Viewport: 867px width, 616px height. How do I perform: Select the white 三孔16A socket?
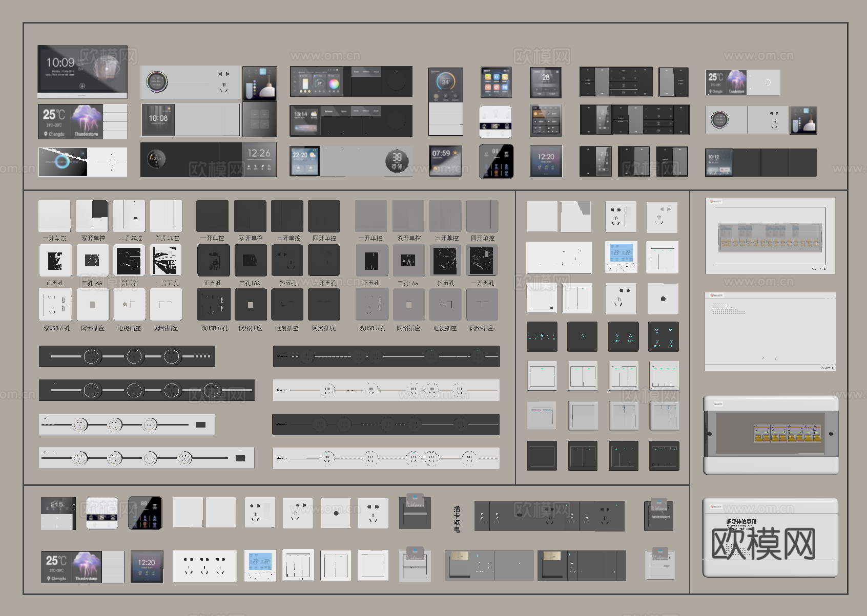coord(92,261)
